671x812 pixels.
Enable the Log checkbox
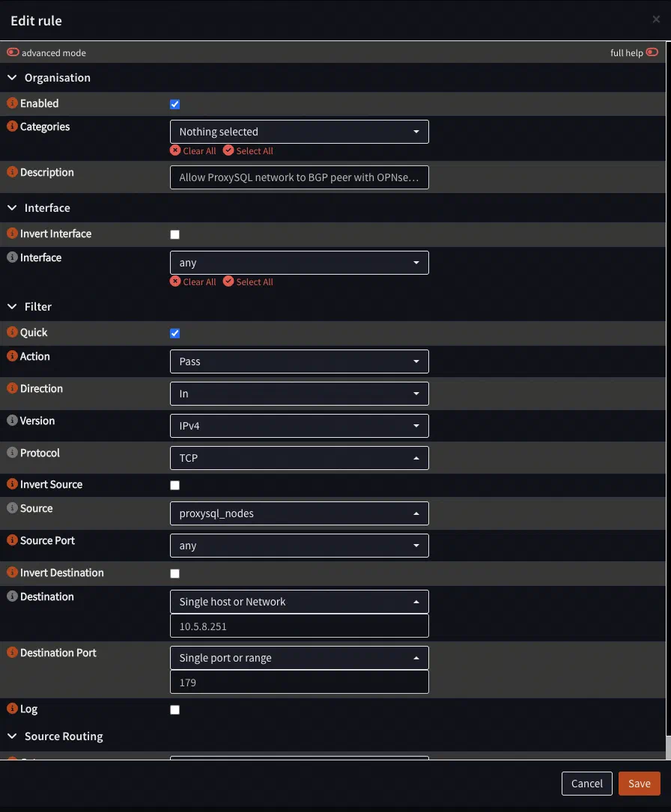click(175, 709)
